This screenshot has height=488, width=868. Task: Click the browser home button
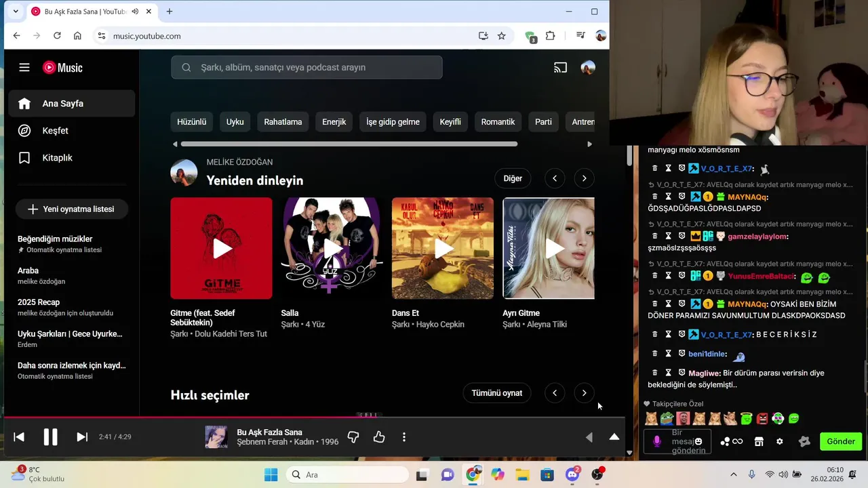pyautogui.click(x=77, y=36)
